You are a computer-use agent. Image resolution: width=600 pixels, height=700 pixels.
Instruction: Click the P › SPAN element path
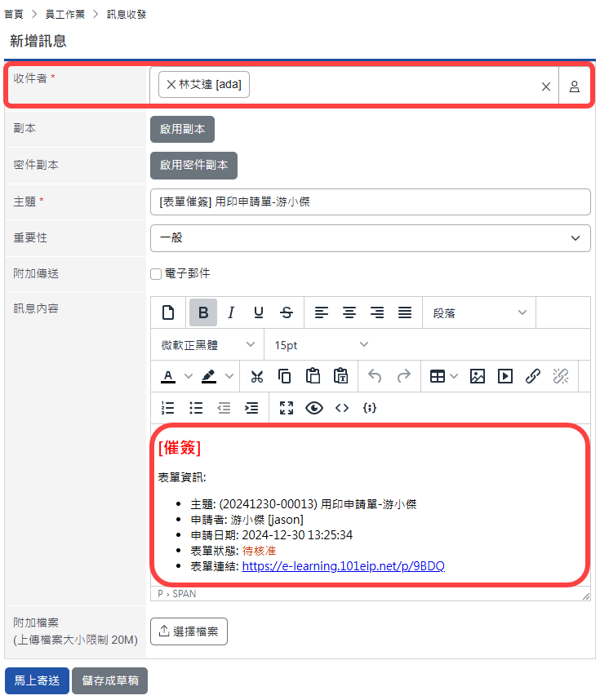pos(177,594)
